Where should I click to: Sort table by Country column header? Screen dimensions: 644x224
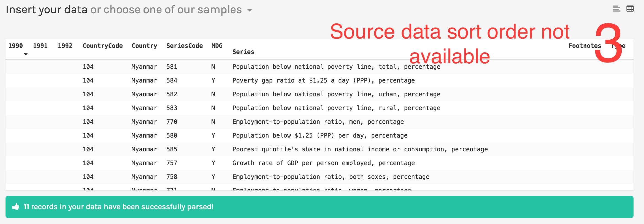pyautogui.click(x=144, y=46)
